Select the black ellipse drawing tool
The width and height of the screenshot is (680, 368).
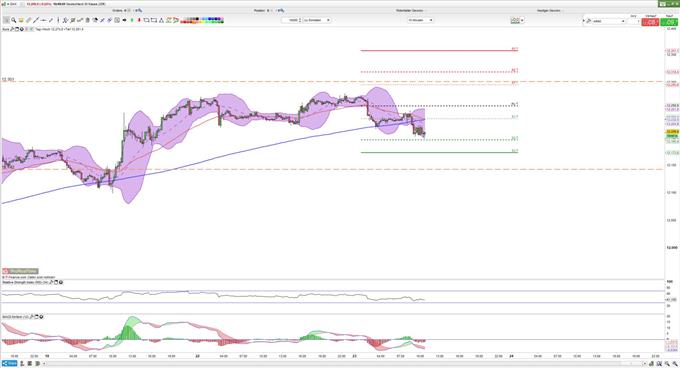[x=124, y=20]
